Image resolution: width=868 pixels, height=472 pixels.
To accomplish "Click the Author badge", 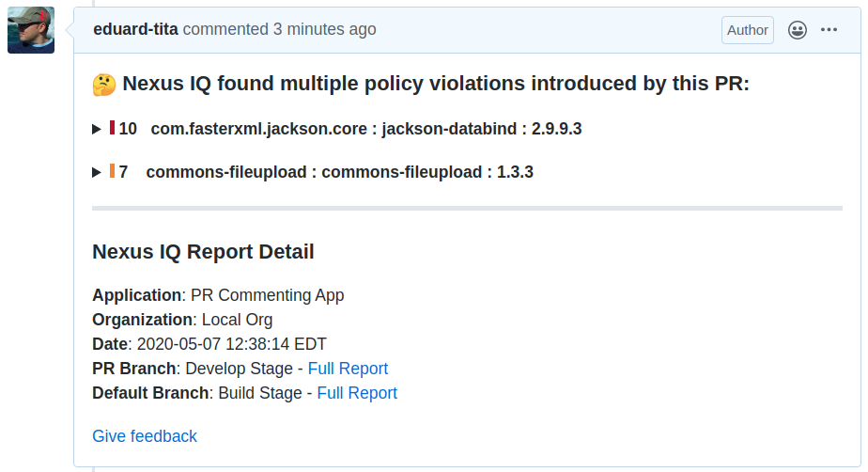I will click(748, 30).
